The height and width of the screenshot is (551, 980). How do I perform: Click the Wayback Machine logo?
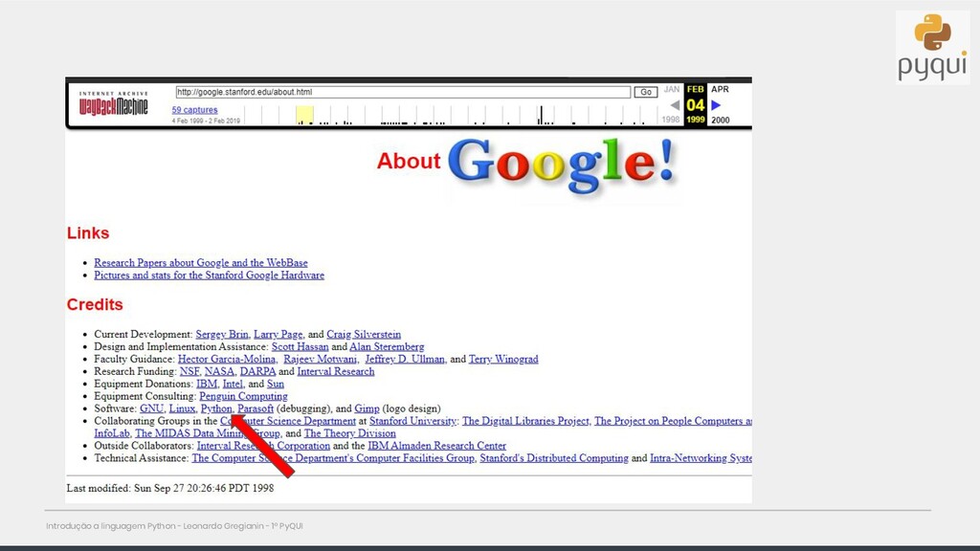tap(113, 103)
